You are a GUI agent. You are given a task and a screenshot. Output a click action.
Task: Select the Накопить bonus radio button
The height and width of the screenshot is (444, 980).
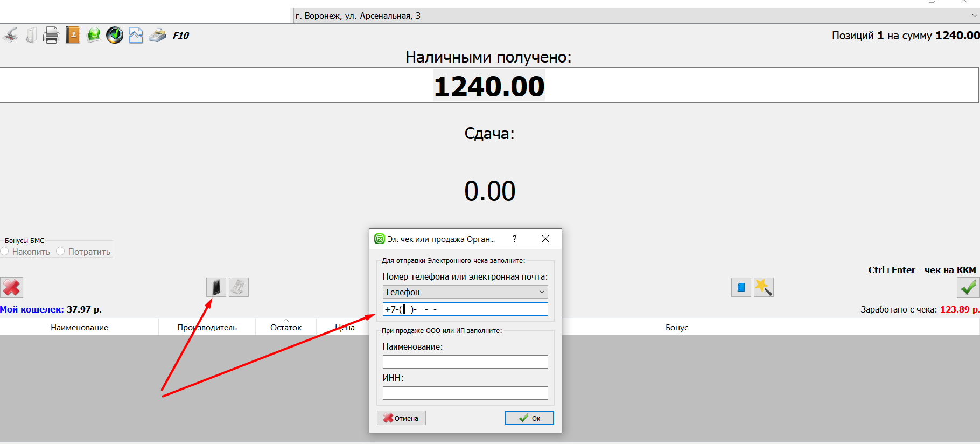point(5,252)
